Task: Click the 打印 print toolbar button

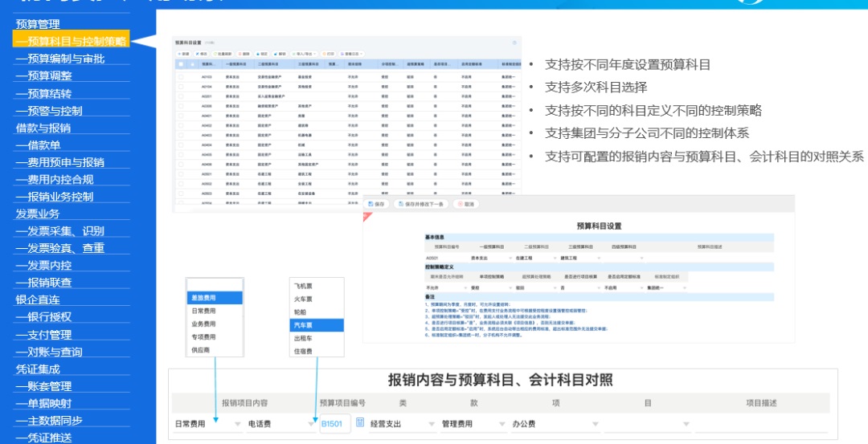Action: pos(328,54)
